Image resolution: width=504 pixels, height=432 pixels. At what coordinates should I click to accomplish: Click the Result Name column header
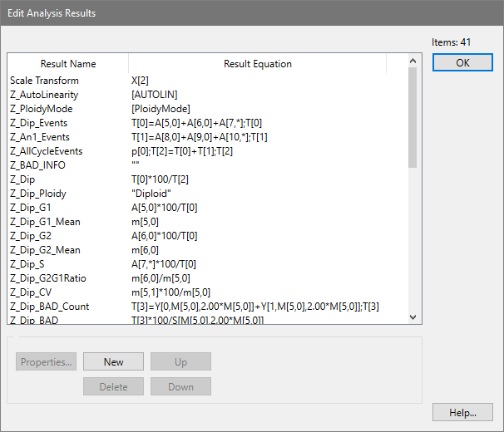coord(68,64)
